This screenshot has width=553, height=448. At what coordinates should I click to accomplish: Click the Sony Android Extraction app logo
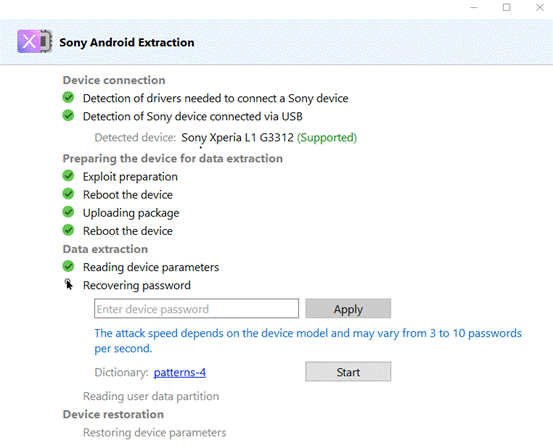tap(35, 42)
